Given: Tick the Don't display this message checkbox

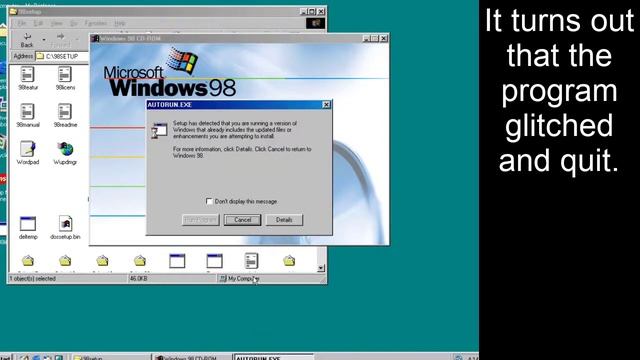Looking at the screenshot, I should pyautogui.click(x=209, y=201).
